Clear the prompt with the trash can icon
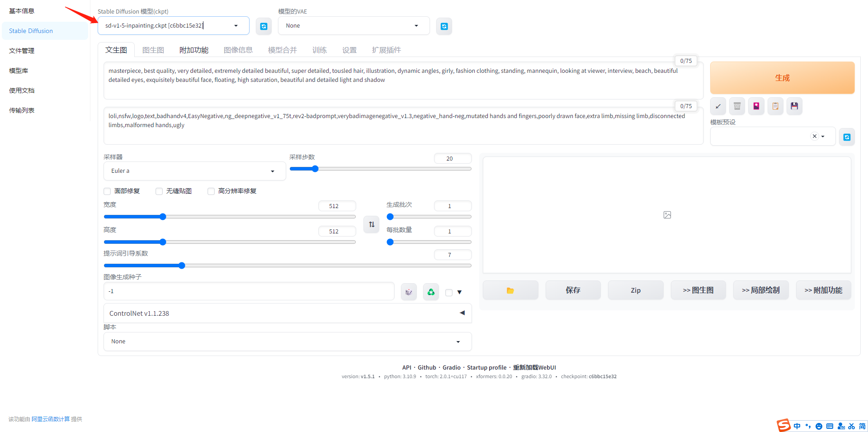The height and width of the screenshot is (432, 868). (x=737, y=106)
